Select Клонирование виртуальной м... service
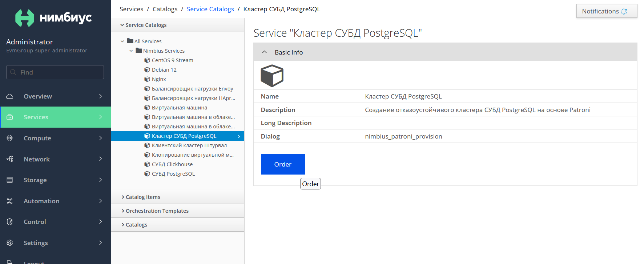 (x=193, y=155)
